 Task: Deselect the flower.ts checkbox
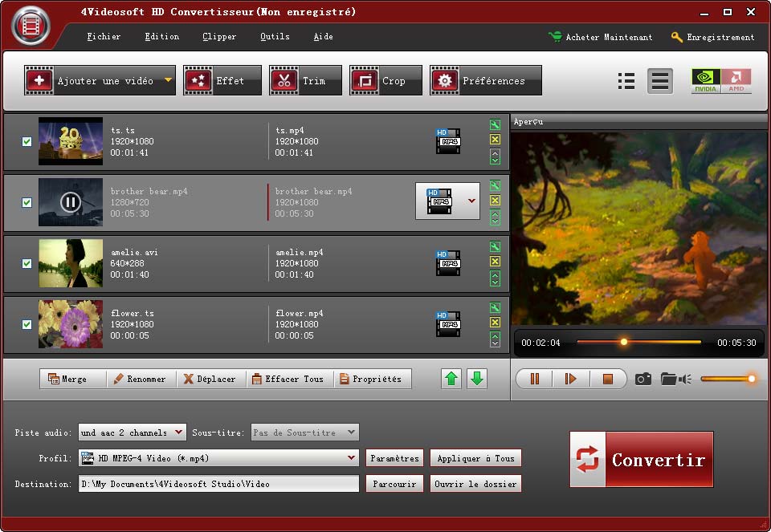[27, 324]
